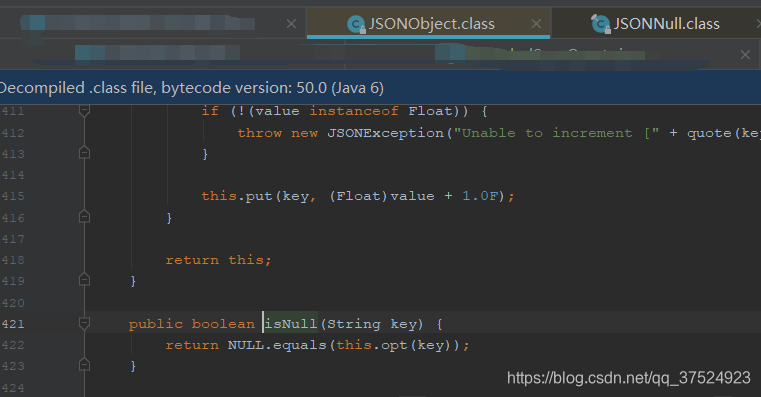
Task: Close the JSONObject.class tab
Action: pyautogui.click(x=536, y=23)
